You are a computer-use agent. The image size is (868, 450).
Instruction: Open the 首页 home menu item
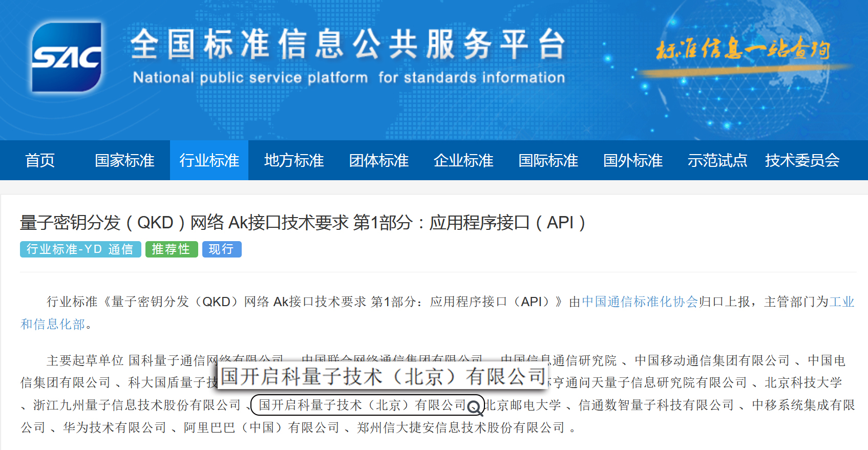pyautogui.click(x=40, y=160)
